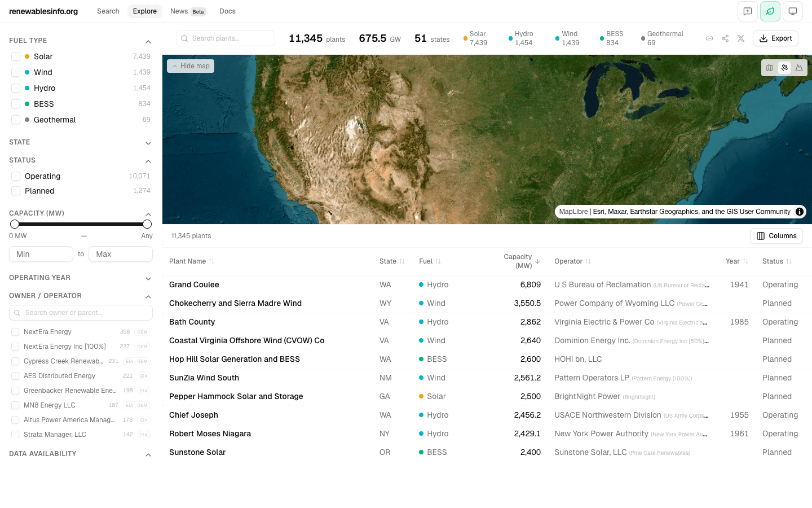Expand the State filter section
This screenshot has width=812, height=508.
(x=148, y=143)
